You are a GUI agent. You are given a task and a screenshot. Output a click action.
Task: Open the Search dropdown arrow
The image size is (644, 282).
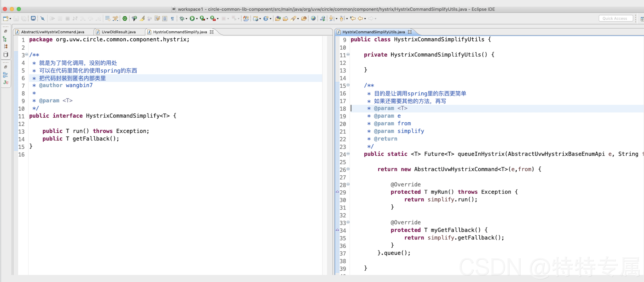[x=298, y=19]
